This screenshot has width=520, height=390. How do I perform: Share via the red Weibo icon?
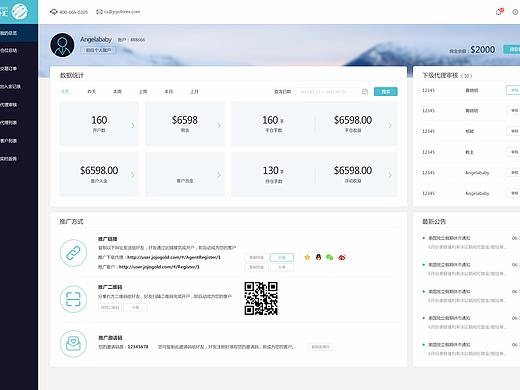point(342,257)
